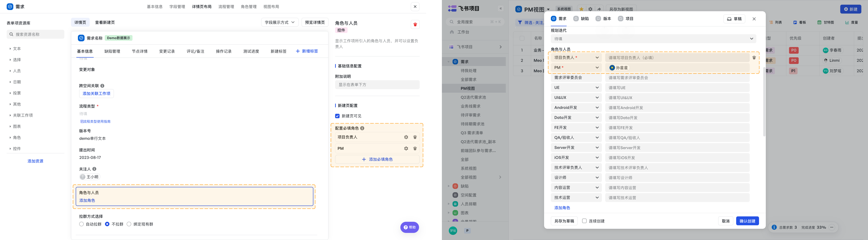
Task: Open the 规划迭代 dropdown in dialog
Action: click(653, 39)
